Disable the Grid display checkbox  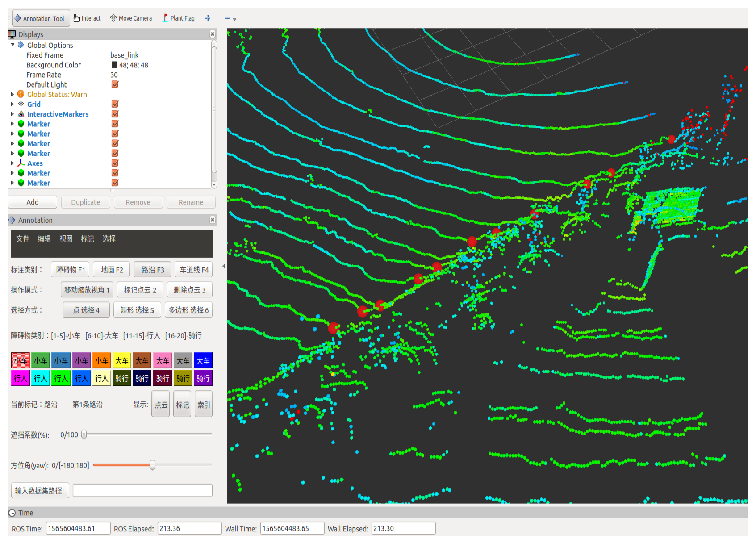115,104
